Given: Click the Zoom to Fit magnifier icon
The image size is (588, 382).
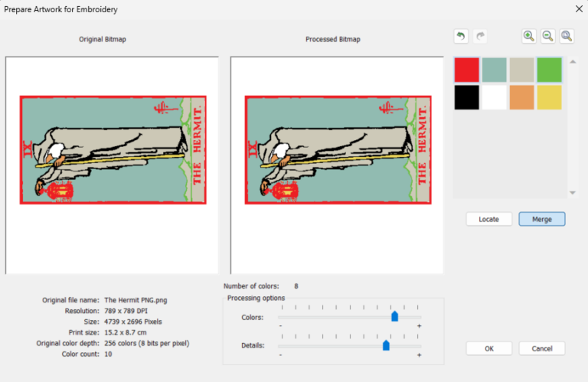Looking at the screenshot, I should point(567,37).
